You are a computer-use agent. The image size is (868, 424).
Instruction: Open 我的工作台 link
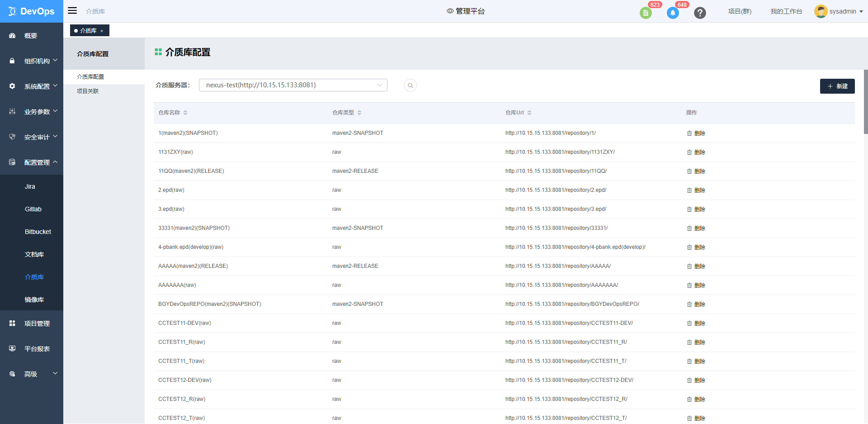click(786, 11)
